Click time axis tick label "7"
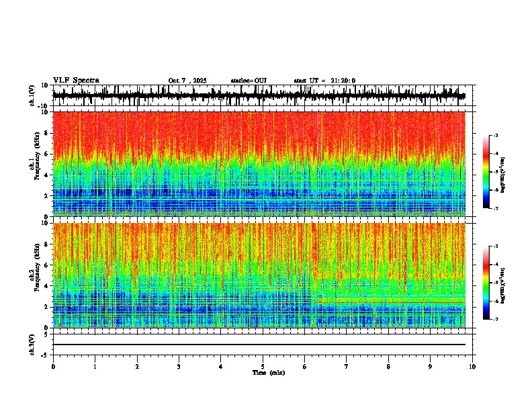Screen dimensions: 532x411 347,367
